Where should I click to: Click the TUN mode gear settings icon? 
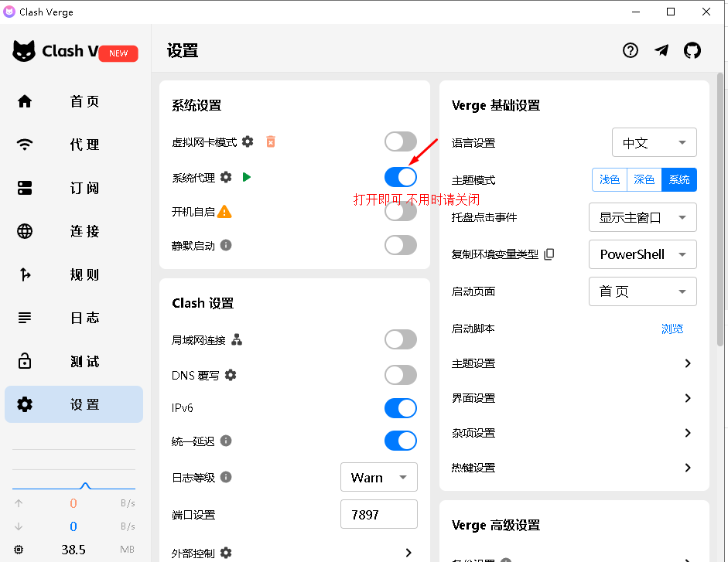tap(248, 141)
